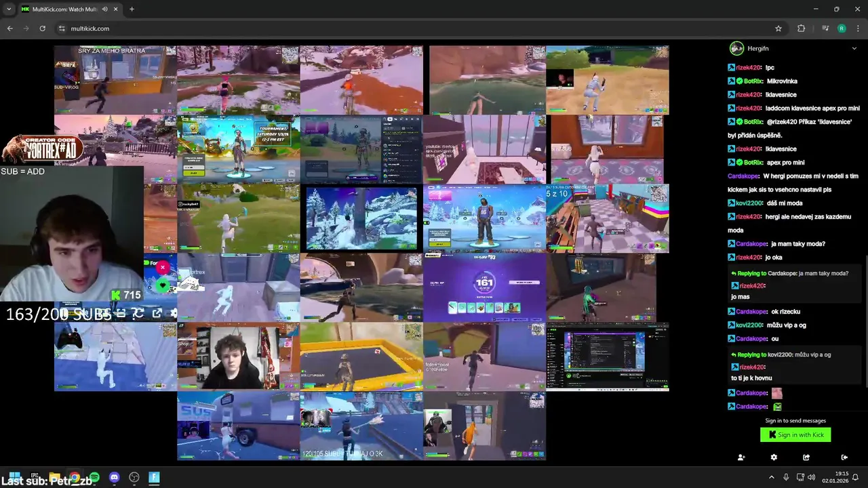Viewport: 868px width, 488px height.
Task: Select the stream tile showing a desktop screen
Action: tap(608, 357)
